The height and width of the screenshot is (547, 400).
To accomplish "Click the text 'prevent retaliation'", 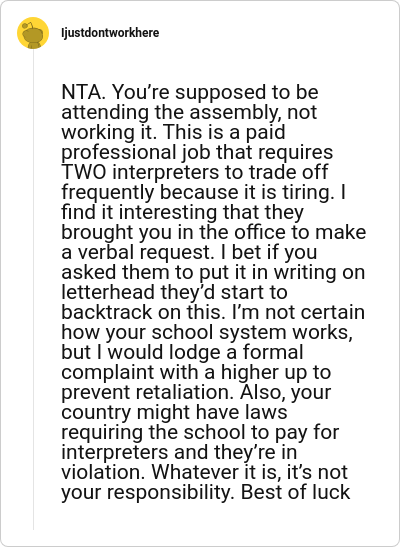I will coord(147,393).
